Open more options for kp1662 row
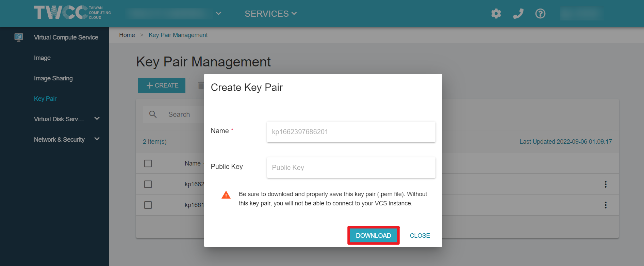This screenshot has height=266, width=644. (x=606, y=184)
